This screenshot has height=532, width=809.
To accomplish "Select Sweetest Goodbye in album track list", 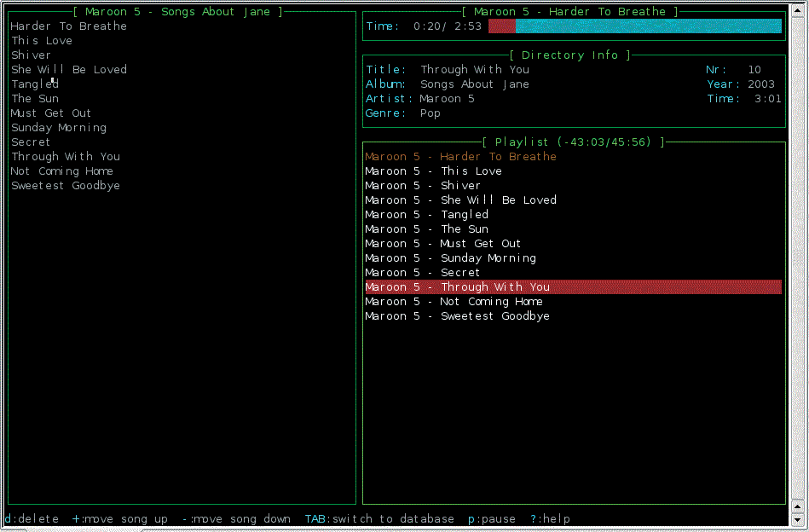I will (66, 185).
